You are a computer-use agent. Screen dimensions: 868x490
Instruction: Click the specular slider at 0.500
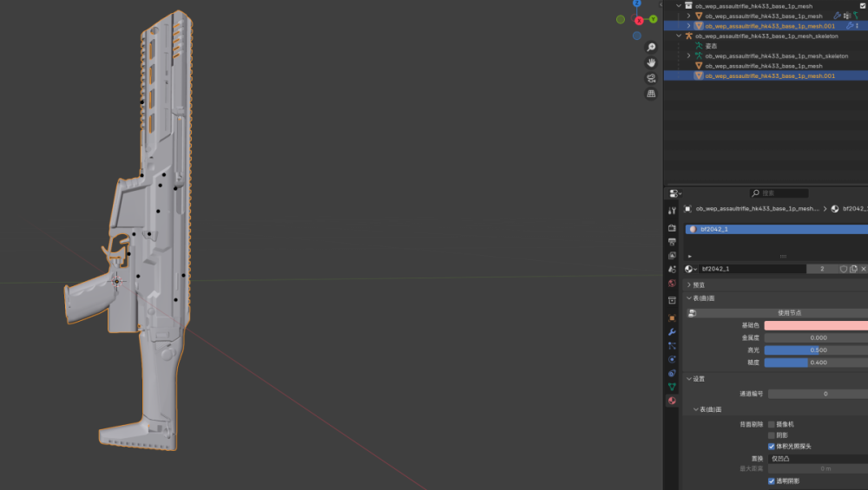pyautogui.click(x=816, y=350)
